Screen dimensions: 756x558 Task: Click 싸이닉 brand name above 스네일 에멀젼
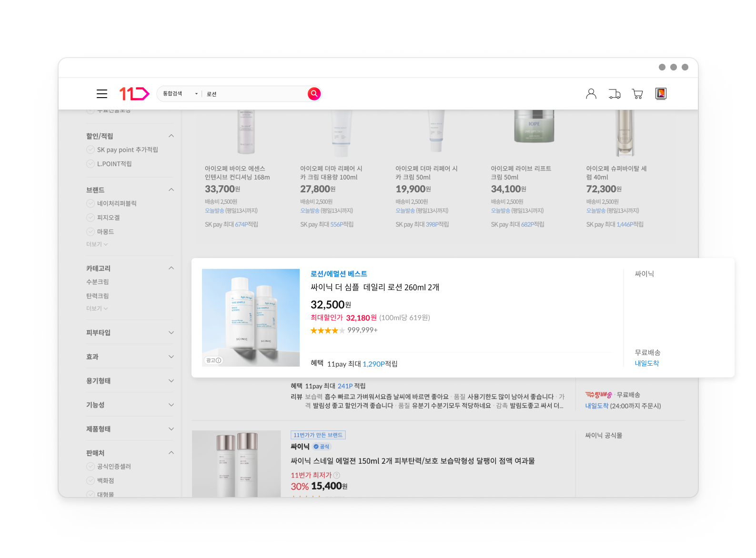pyautogui.click(x=300, y=447)
